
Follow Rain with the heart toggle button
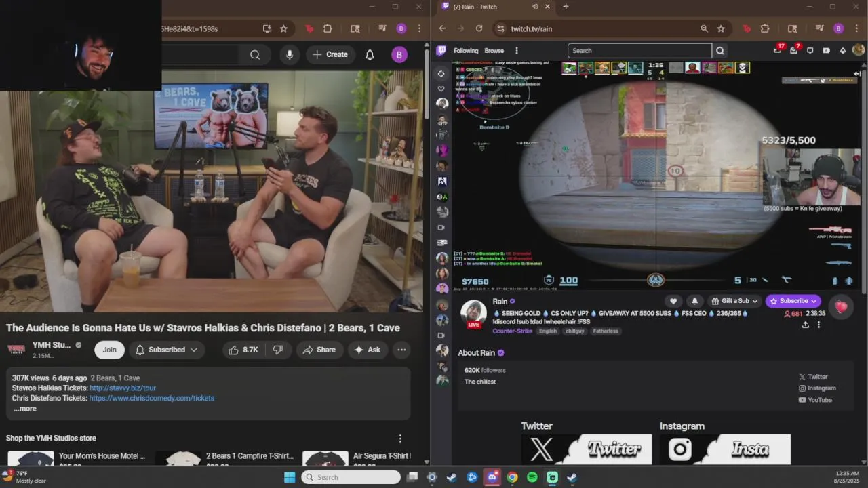point(673,301)
